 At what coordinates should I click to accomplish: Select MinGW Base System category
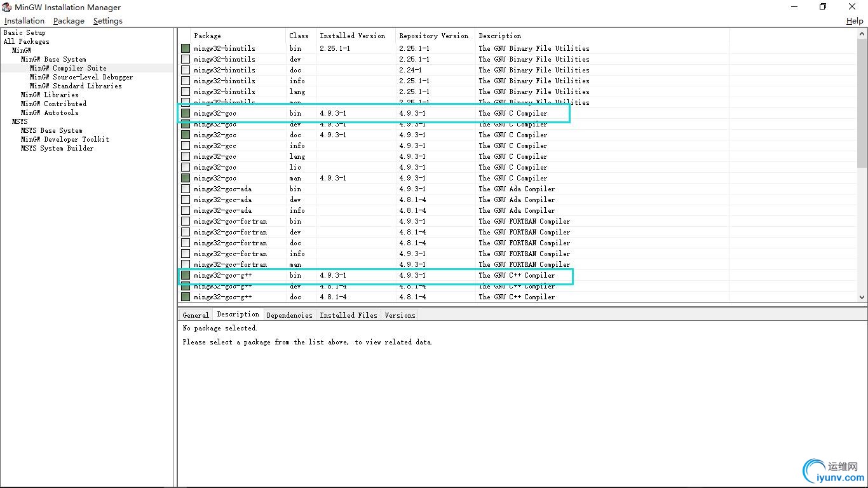[53, 59]
